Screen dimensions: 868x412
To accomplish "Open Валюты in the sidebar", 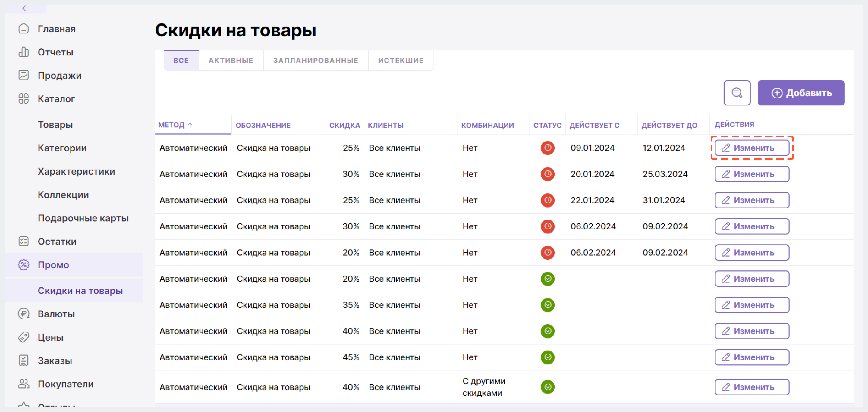I will [56, 314].
